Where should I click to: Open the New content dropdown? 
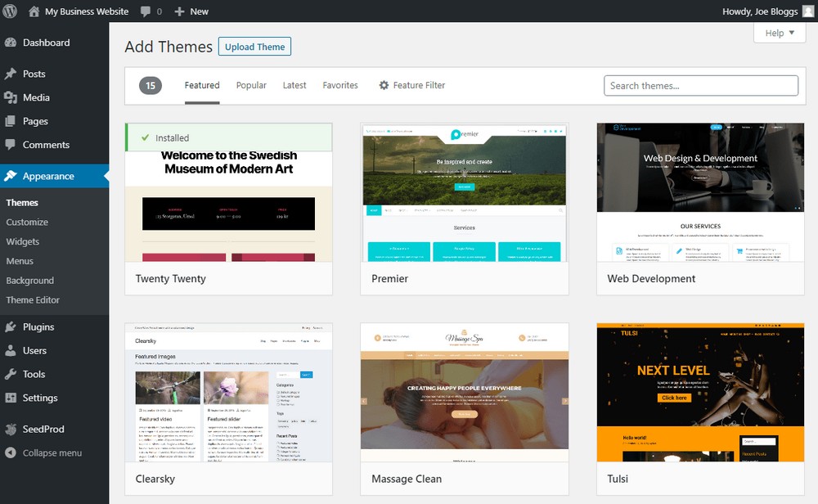[x=191, y=11]
